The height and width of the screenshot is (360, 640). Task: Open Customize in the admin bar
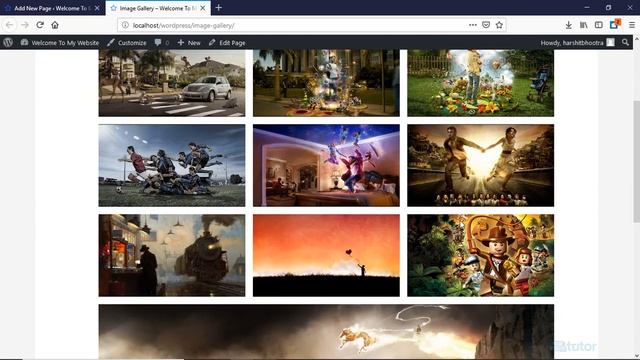click(127, 42)
